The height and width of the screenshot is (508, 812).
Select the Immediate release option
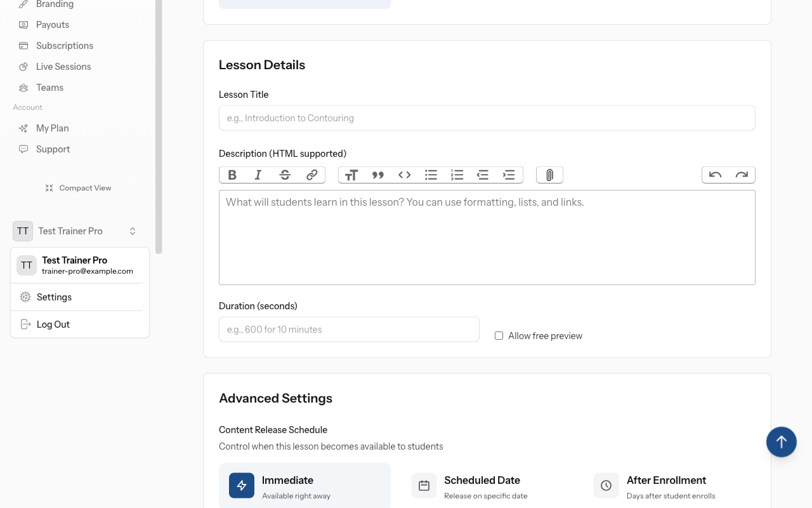[304, 486]
